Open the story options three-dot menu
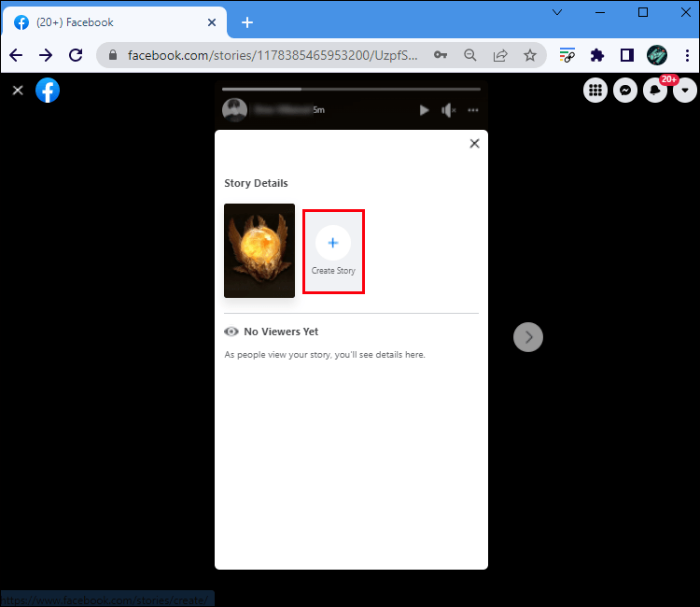Viewport: 700px width, 607px height. pos(473,110)
